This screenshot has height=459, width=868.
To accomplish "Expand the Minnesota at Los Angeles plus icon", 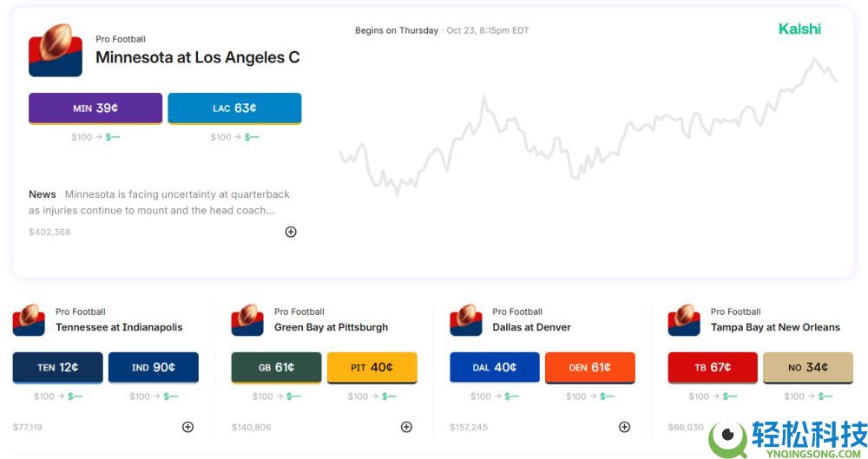I will click(x=291, y=232).
